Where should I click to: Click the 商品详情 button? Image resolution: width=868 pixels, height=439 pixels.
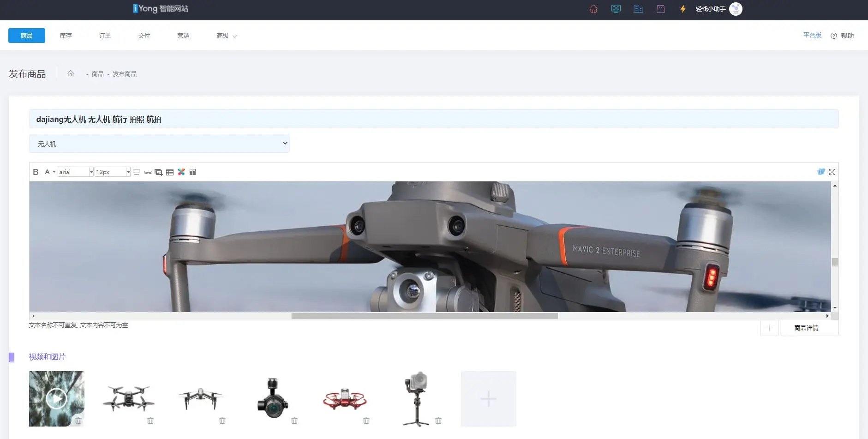[x=806, y=328]
